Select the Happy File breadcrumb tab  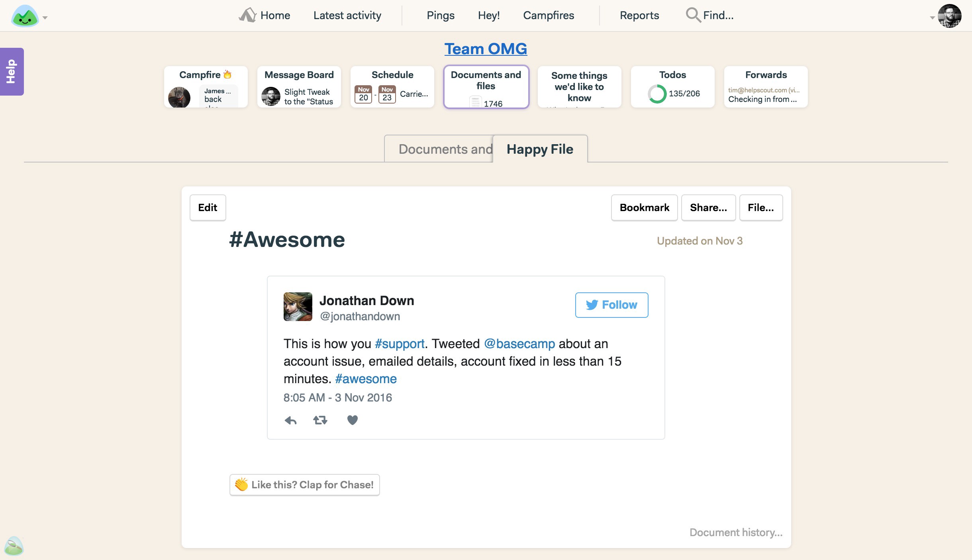[540, 149]
